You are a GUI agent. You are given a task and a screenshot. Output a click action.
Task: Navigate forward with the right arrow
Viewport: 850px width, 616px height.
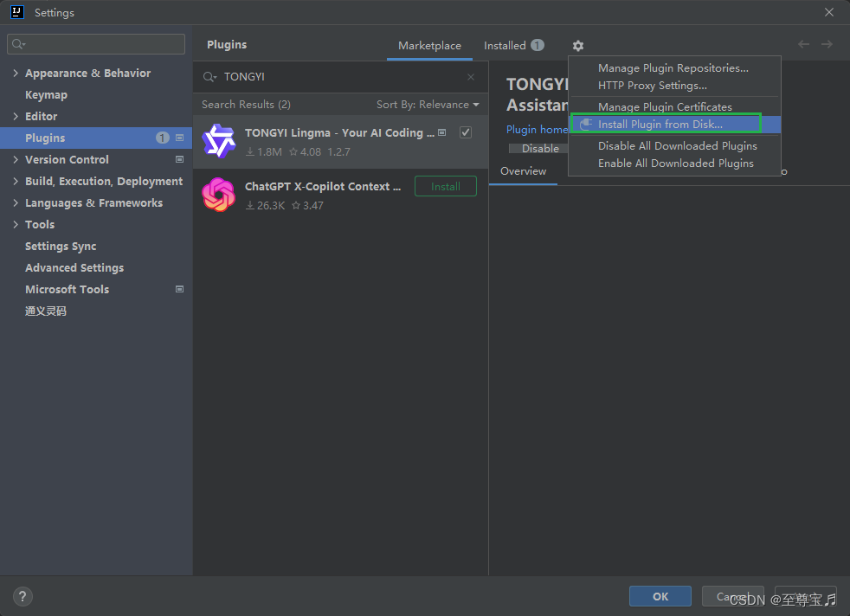point(827,44)
